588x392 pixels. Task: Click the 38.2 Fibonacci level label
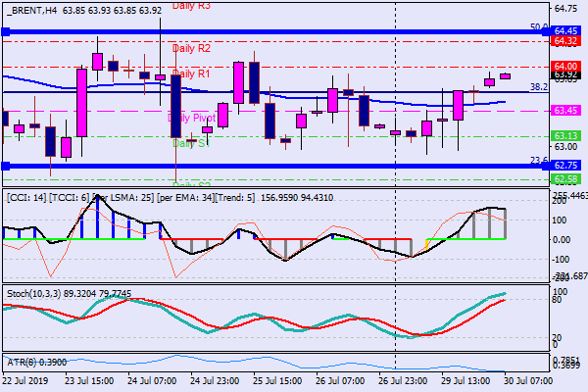point(538,86)
